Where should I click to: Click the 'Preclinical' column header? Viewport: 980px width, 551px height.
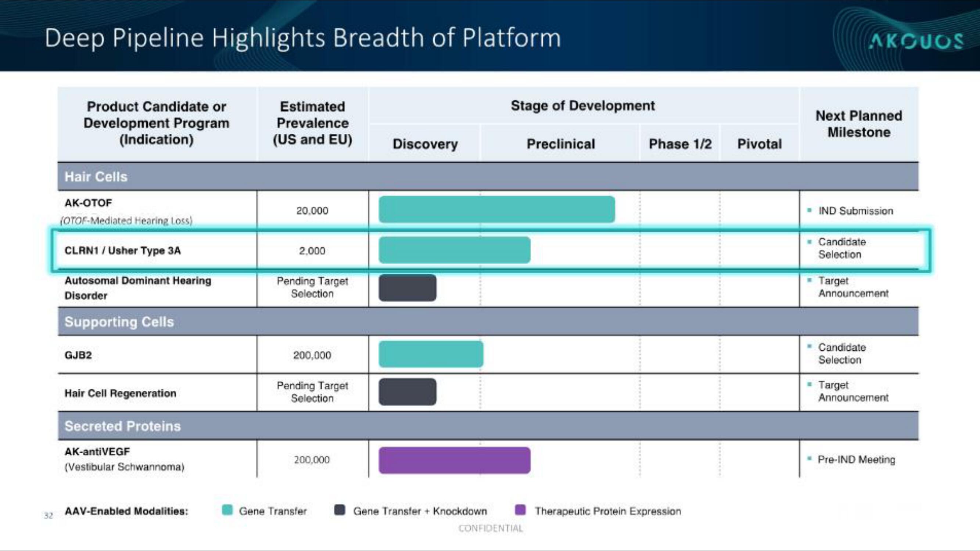tap(560, 144)
